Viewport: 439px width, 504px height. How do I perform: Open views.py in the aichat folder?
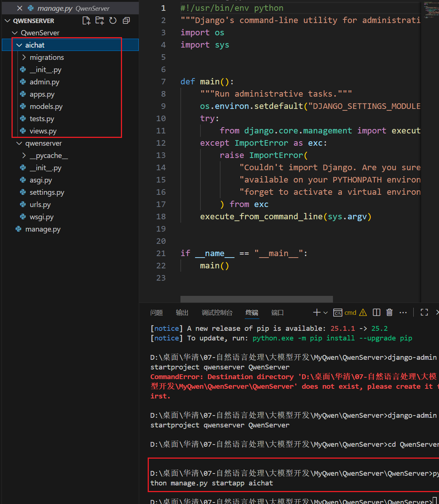click(43, 131)
